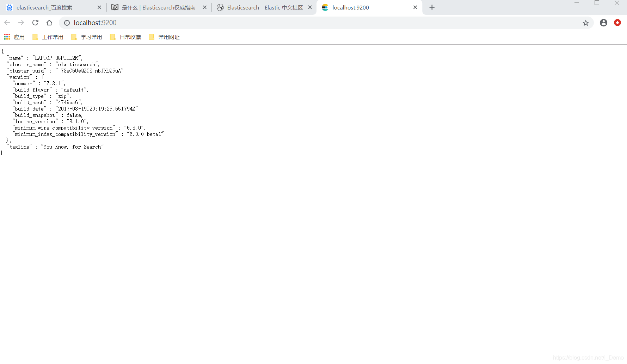Maximize the browser window

point(597,3)
